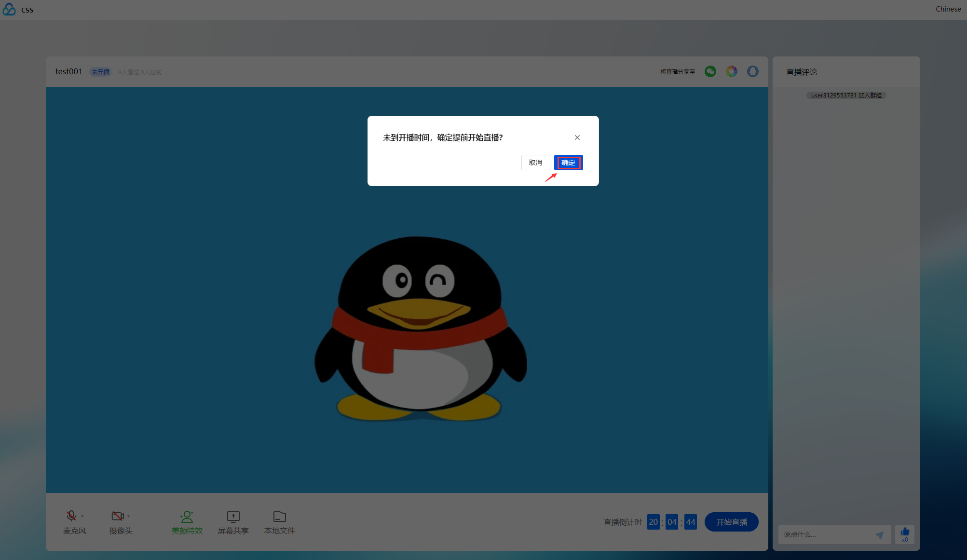The image size is (967, 560).
Task: Open the 美颜特效 beauty effects icon
Action: pos(187,517)
